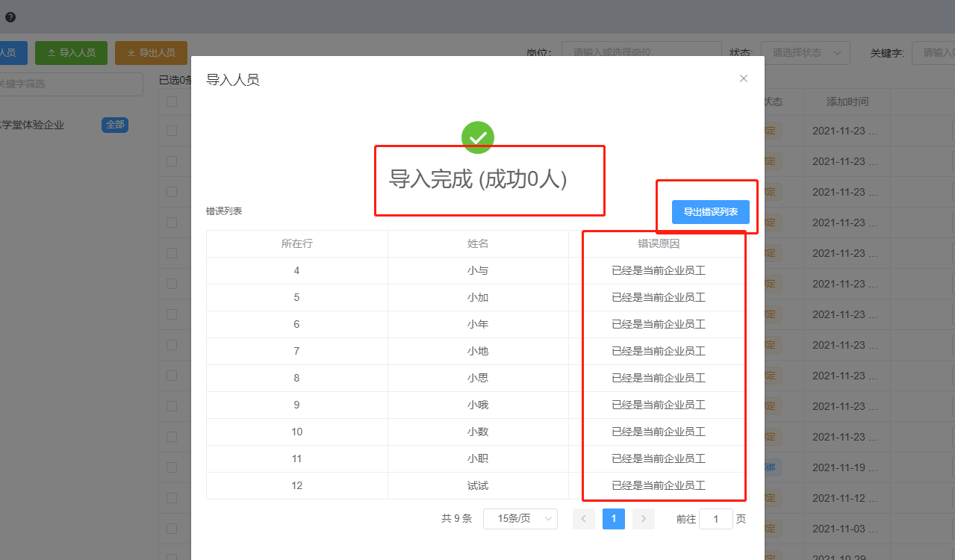Viewport: 955px width, 560px height.
Task: Click the 添加时间 column header
Action: [x=847, y=102]
